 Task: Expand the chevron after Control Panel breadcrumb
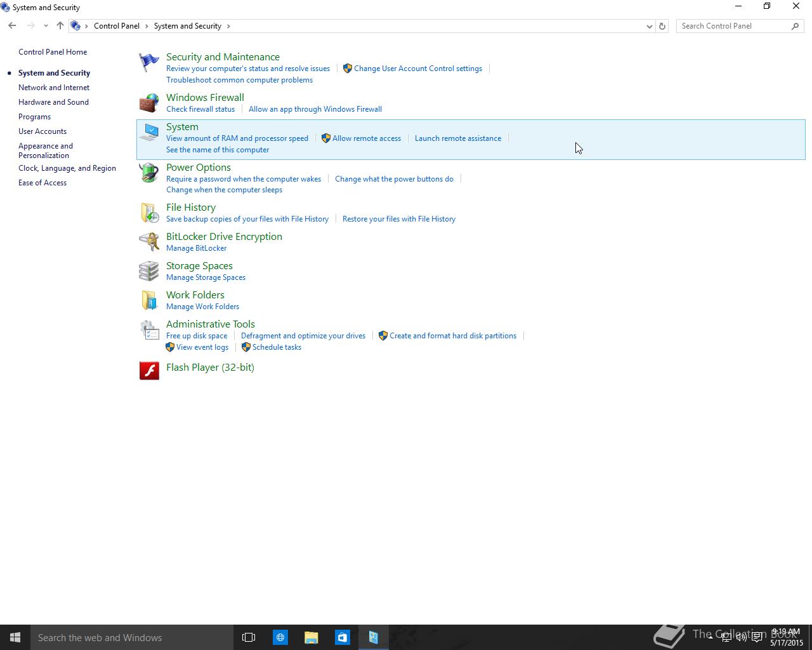pos(147,26)
